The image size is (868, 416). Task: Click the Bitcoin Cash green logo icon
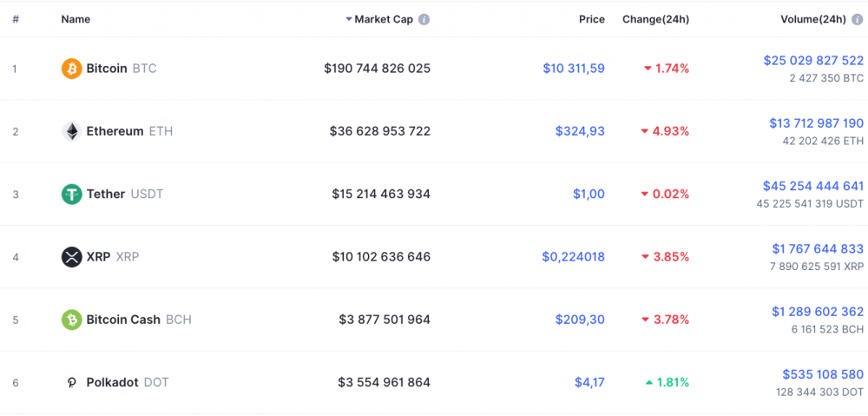(x=71, y=320)
